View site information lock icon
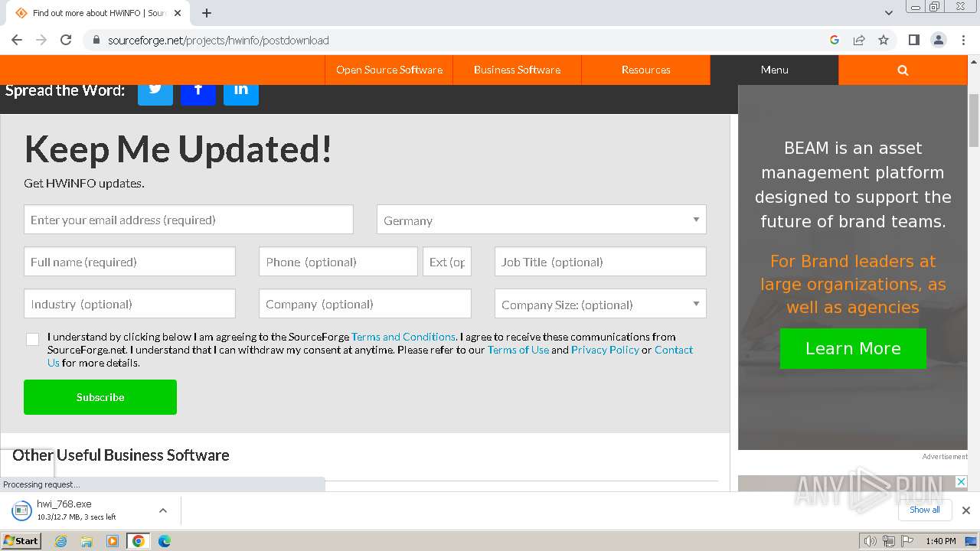980x551 pixels. pyautogui.click(x=96, y=40)
